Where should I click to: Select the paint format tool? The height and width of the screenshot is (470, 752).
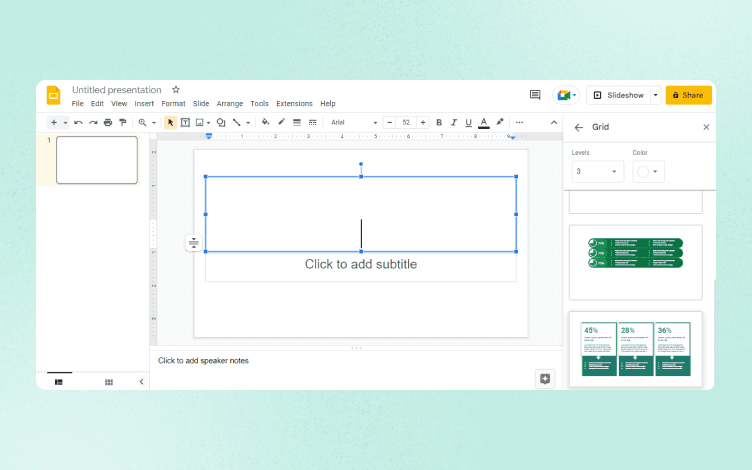click(x=123, y=123)
